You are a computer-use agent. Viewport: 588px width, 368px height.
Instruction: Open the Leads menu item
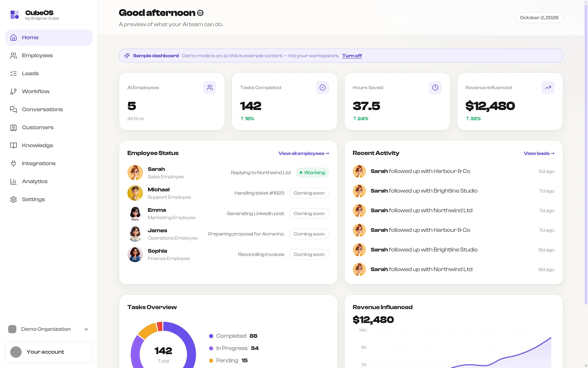click(x=49, y=74)
